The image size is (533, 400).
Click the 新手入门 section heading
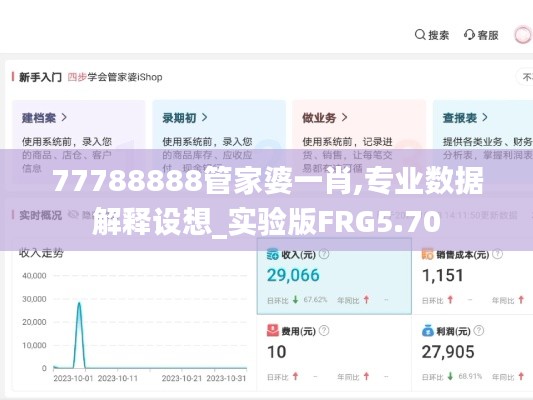point(40,77)
